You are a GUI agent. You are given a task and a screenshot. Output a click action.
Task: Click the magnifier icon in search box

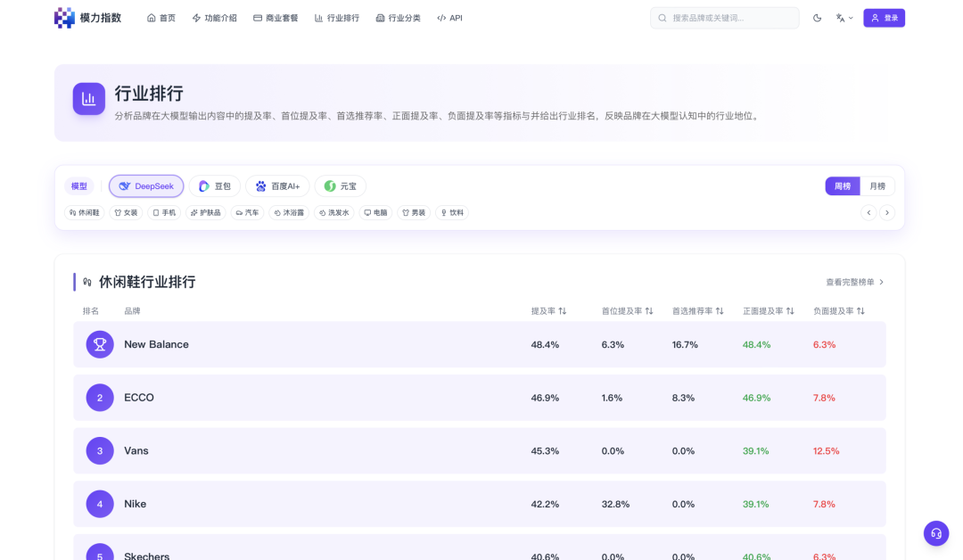(x=662, y=19)
